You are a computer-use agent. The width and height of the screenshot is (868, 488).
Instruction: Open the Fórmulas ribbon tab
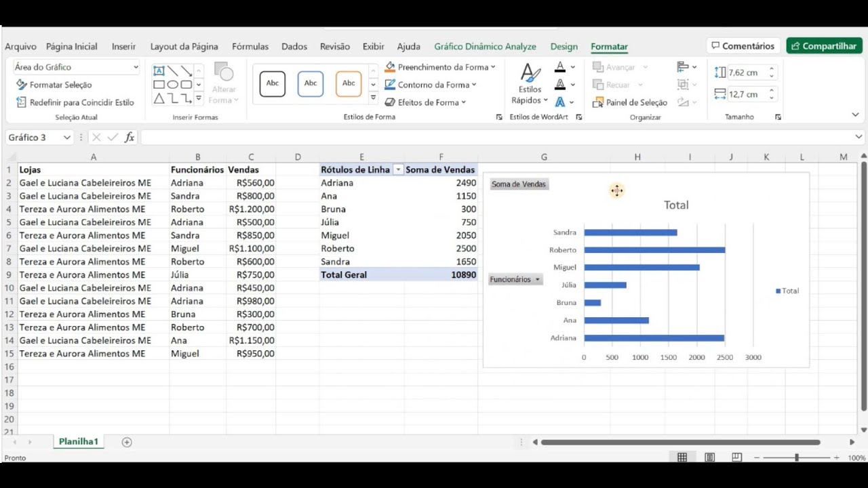pos(250,47)
